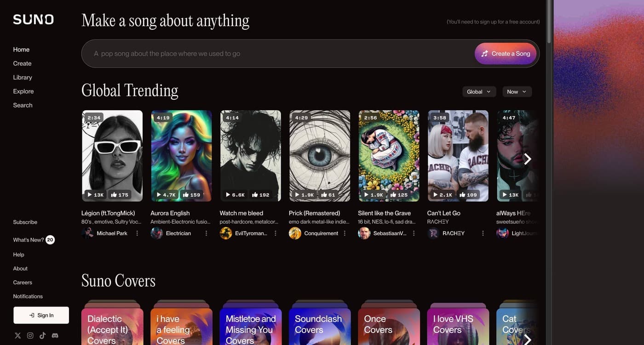The image size is (644, 345).
Task: Click the Create a Song button
Action: click(x=506, y=54)
